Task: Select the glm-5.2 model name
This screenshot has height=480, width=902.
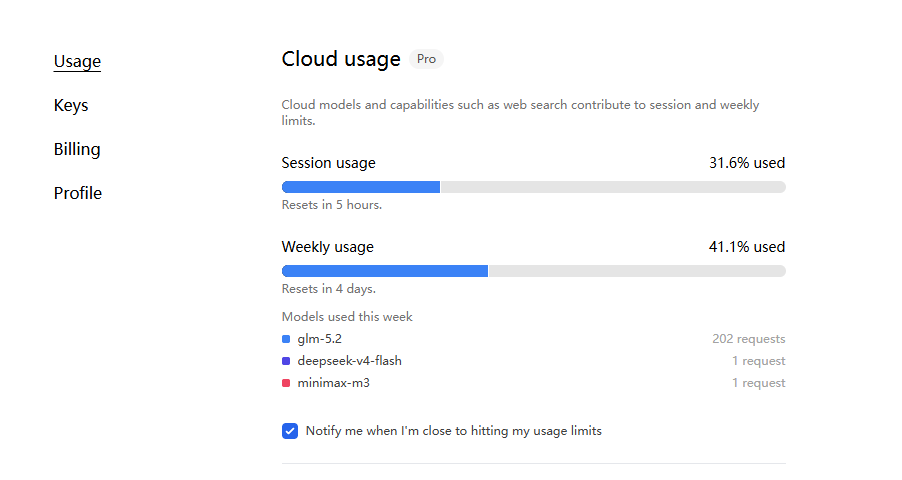Action: click(319, 339)
